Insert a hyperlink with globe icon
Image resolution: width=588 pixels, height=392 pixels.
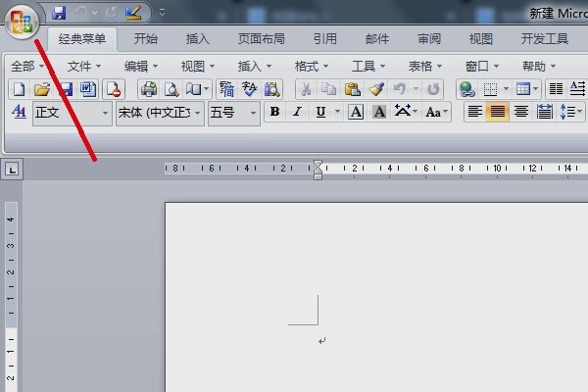(467, 89)
